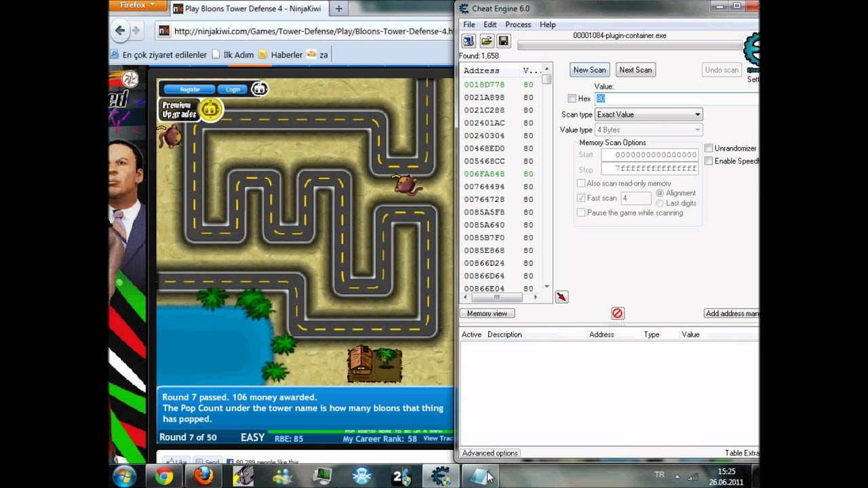Click the New Scan button
The image size is (868, 488).
(x=589, y=70)
